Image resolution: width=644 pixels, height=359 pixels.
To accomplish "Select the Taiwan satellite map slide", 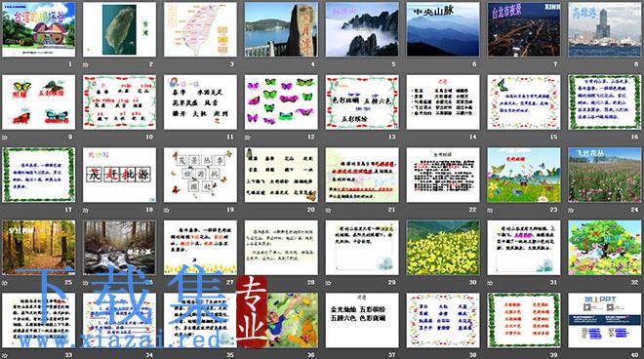I will click(119, 29).
